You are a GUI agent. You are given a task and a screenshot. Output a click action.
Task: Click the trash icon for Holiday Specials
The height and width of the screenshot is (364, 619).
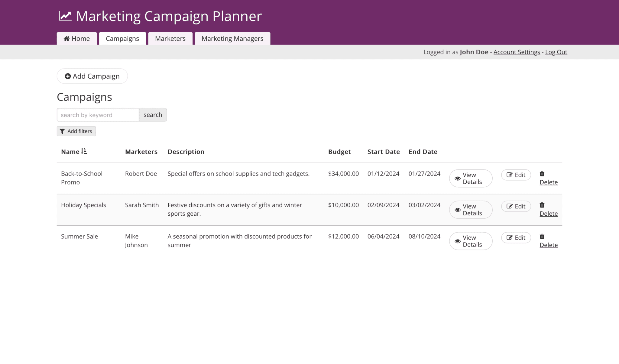tap(542, 205)
